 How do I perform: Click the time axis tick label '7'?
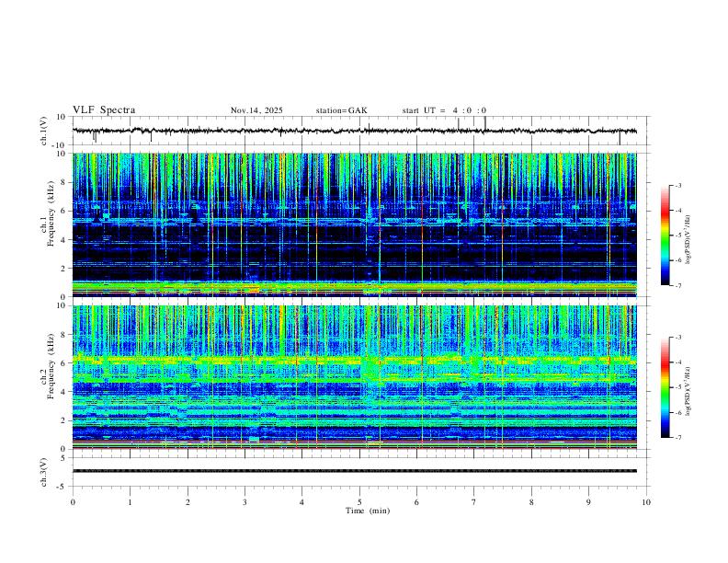[x=474, y=502]
